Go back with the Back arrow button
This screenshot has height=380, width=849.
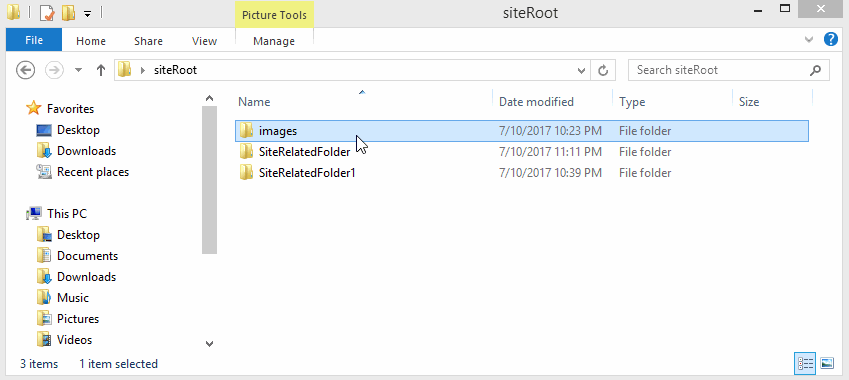(25, 70)
